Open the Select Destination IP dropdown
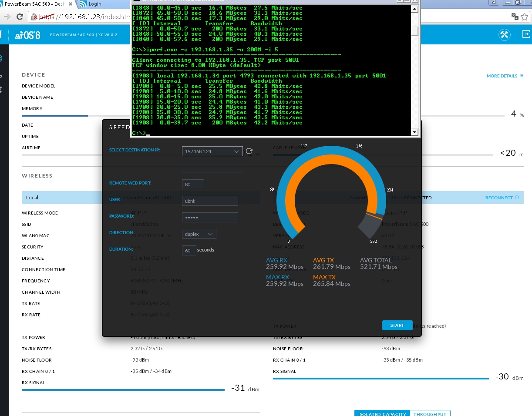The height and width of the screenshot is (416, 532). pos(212,151)
